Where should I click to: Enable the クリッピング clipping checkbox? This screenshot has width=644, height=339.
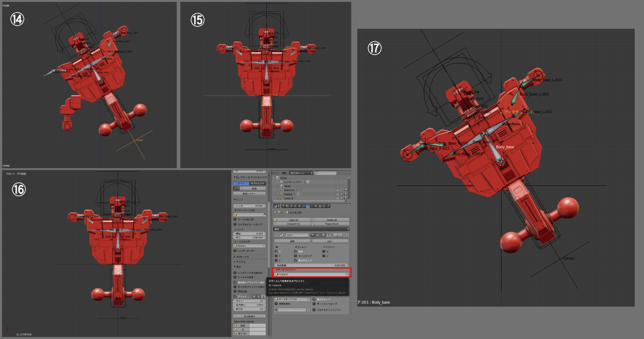click(x=295, y=256)
